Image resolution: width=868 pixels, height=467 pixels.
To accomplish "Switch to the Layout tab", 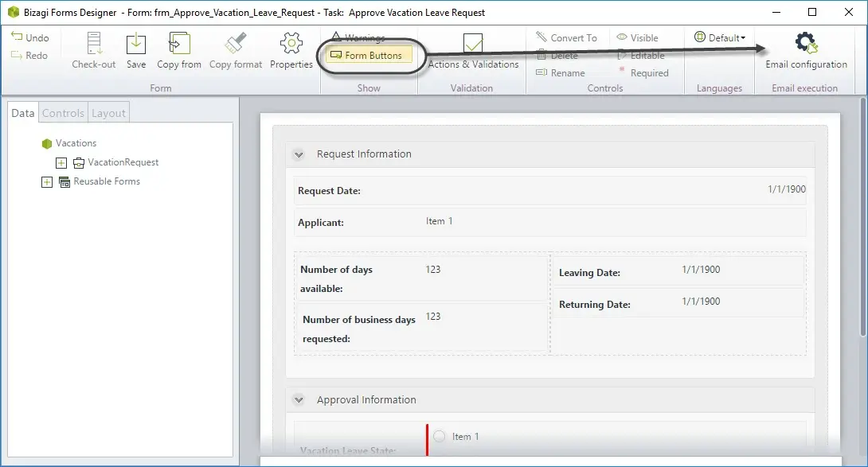I will [108, 113].
